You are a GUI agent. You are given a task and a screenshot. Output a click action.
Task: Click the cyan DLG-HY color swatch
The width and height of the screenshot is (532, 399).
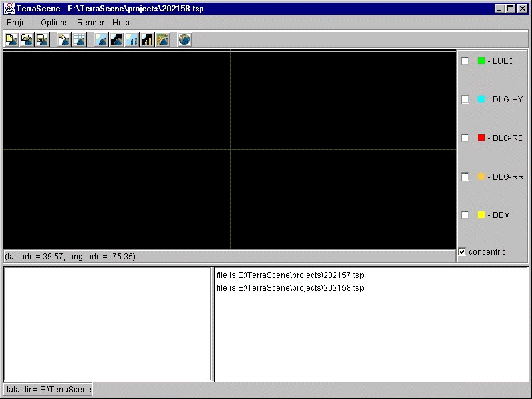(x=481, y=99)
